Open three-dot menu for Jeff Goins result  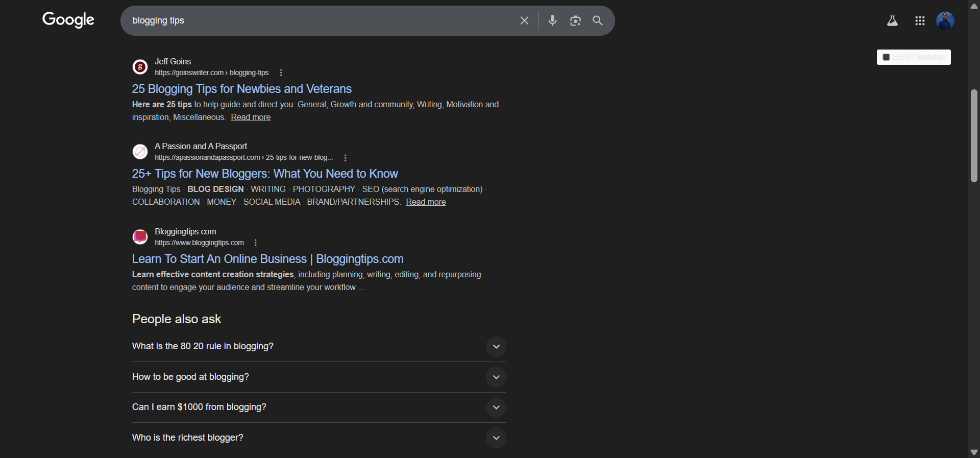(281, 73)
